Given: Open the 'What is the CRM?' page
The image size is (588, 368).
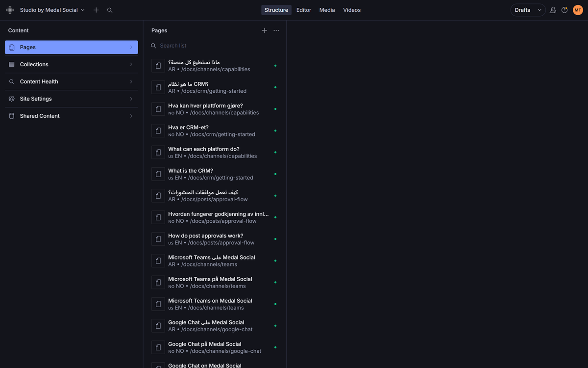Looking at the screenshot, I should [215, 174].
